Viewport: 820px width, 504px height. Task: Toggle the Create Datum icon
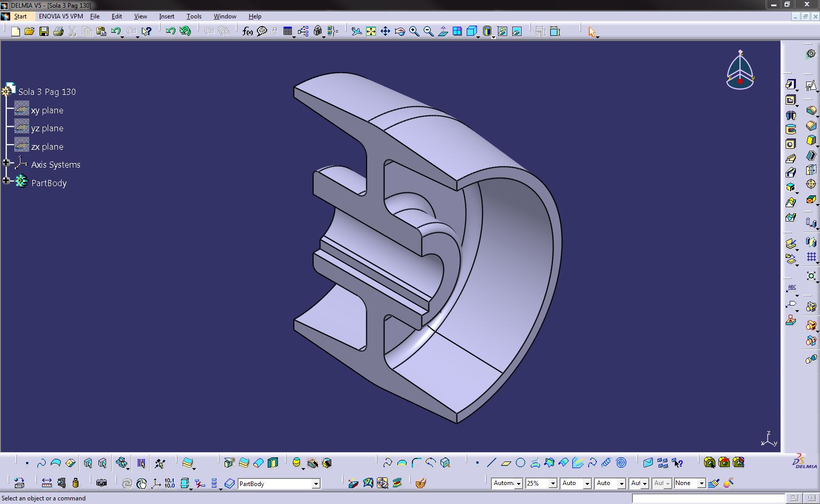[x=199, y=483]
